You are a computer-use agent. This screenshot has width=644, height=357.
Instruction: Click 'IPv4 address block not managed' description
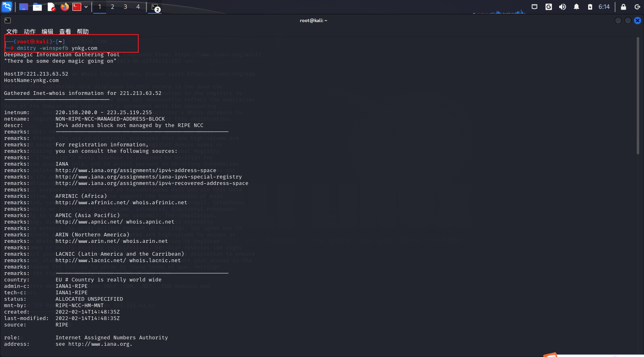point(129,125)
